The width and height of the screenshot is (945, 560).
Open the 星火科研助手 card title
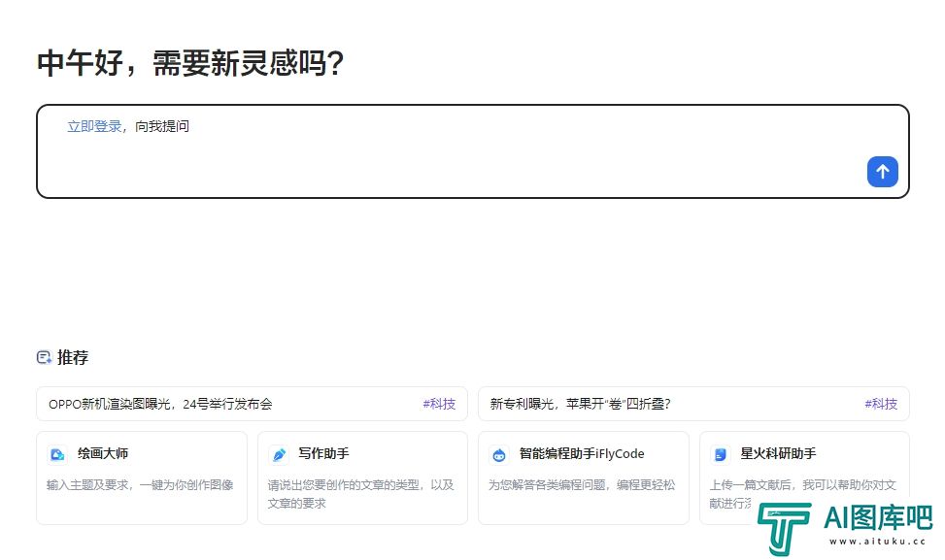pos(778,453)
